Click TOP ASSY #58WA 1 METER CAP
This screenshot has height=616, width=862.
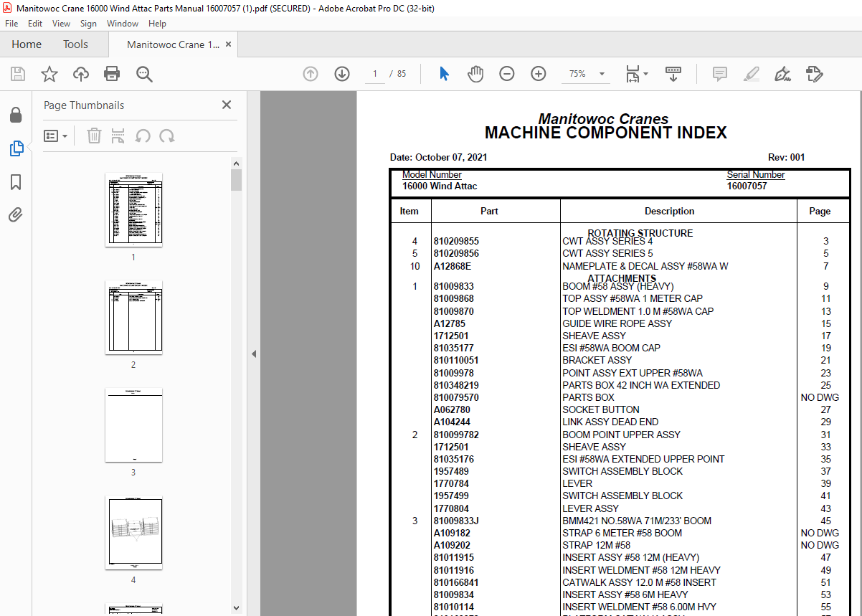point(633,299)
